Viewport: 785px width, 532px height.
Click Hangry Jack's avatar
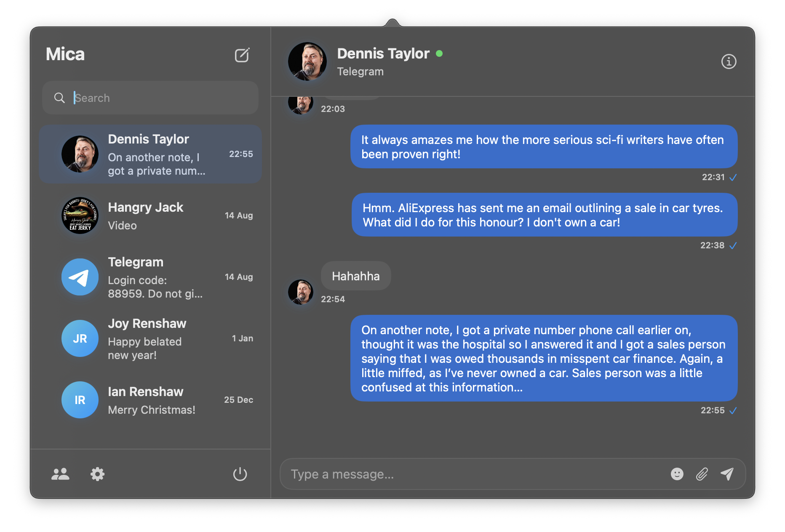80,215
